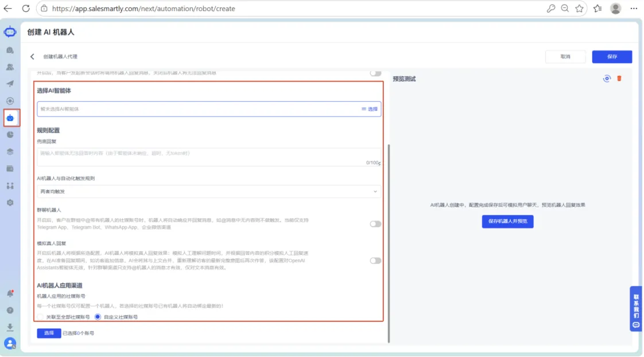This screenshot has width=644, height=357.
Task: Click the 兜底回复 text area
Action: (x=209, y=157)
